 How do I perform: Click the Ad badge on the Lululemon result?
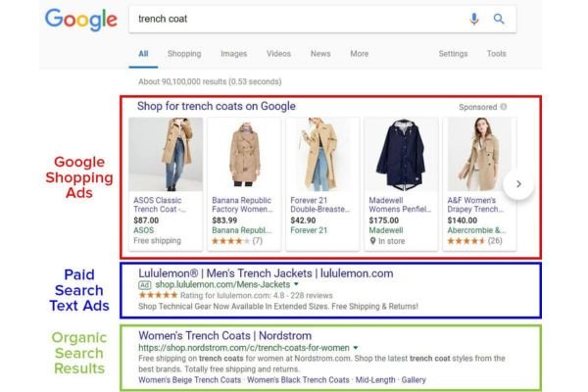(x=145, y=285)
